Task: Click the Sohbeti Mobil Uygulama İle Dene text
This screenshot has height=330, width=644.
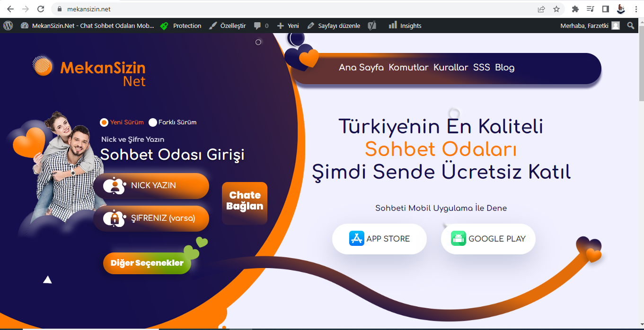Action: tap(441, 208)
